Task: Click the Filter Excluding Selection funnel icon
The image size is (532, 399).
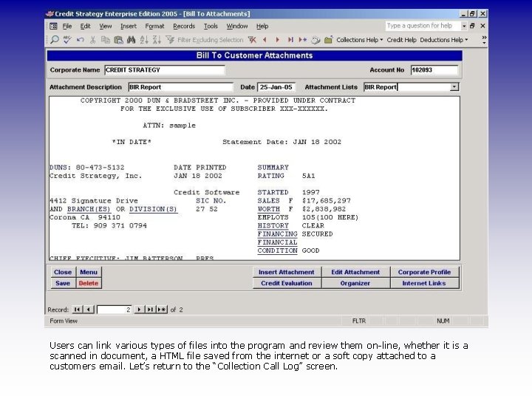Action: click(170, 40)
